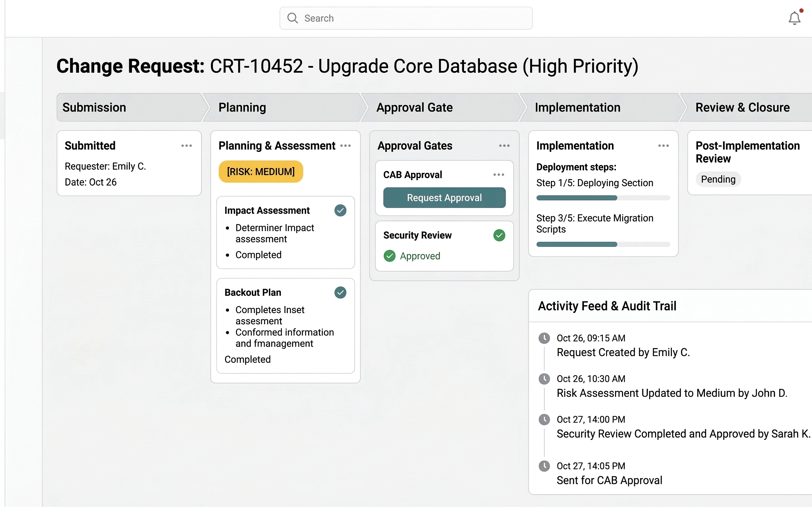Open the notification bell
The height and width of the screenshot is (507, 812).
794,18
